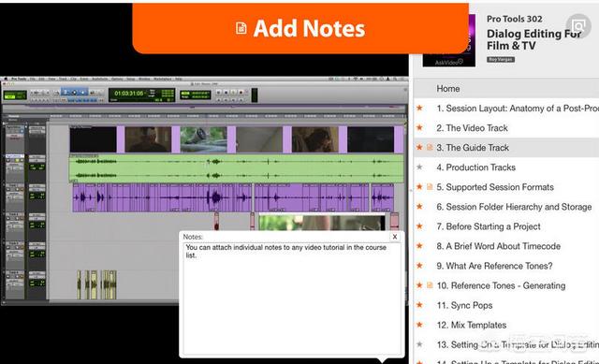Unfavorite the star beside The Video Track
Viewport: 599px width, 364px height.
(x=419, y=127)
